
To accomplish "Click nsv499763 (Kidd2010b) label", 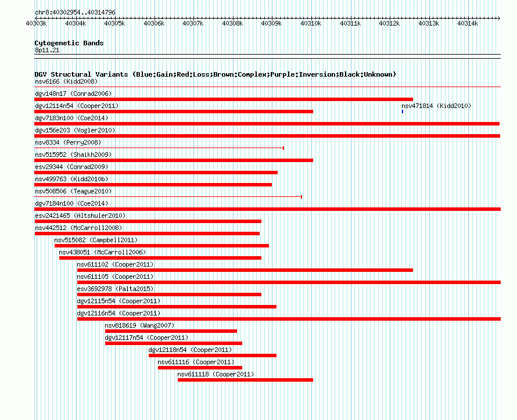I will click(x=71, y=180).
